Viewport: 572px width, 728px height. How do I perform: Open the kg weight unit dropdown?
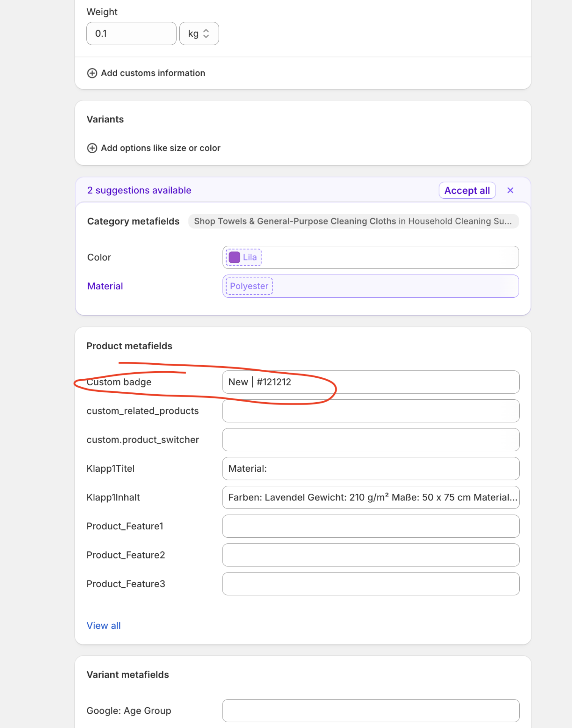tap(199, 34)
